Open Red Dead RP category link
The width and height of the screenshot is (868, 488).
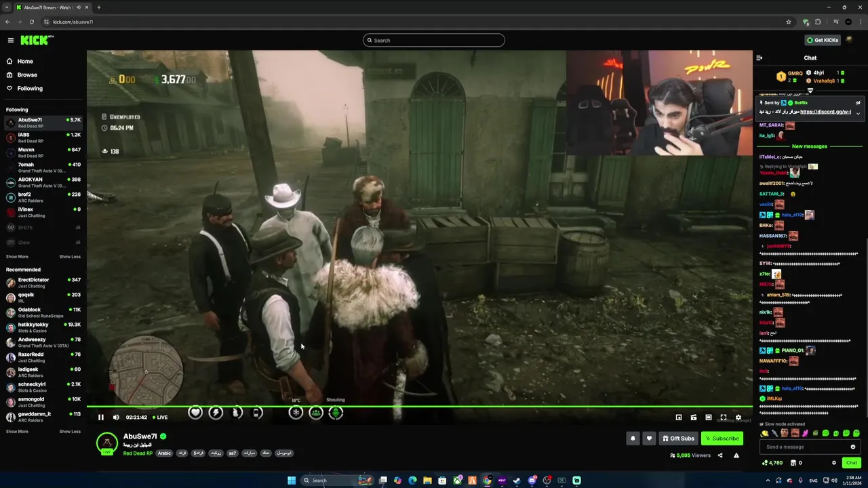click(138, 453)
